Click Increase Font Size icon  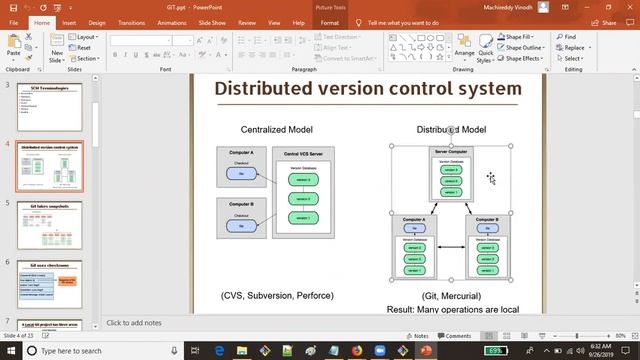point(200,40)
